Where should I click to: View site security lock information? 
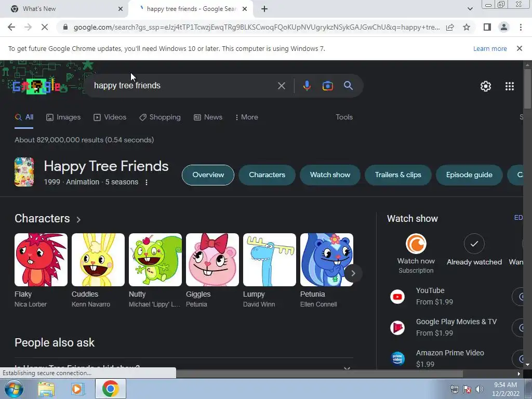[65, 27]
